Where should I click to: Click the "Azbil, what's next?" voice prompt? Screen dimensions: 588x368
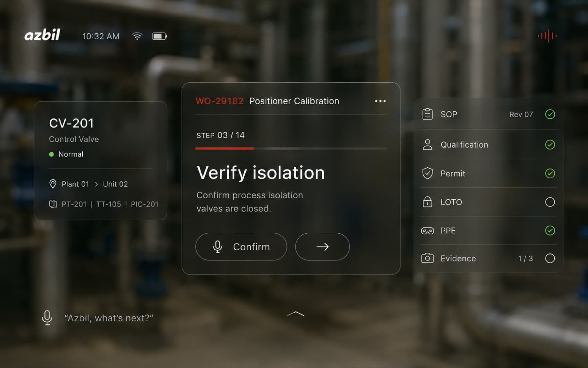click(109, 318)
